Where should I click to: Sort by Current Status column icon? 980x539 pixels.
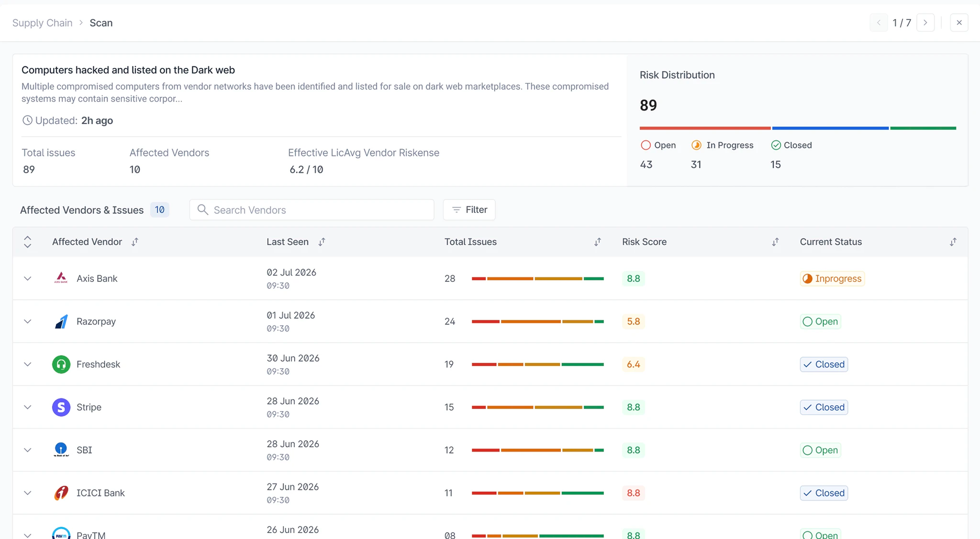pyautogui.click(x=953, y=242)
